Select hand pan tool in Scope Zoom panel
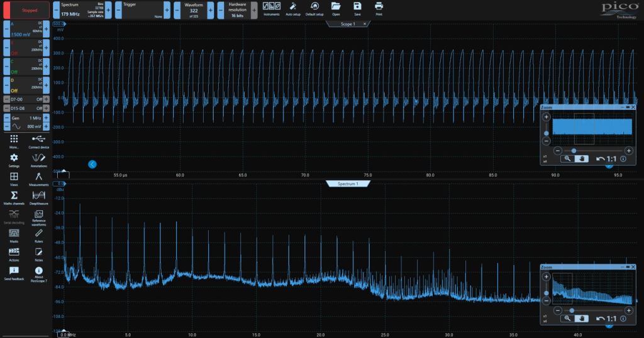 click(x=581, y=159)
